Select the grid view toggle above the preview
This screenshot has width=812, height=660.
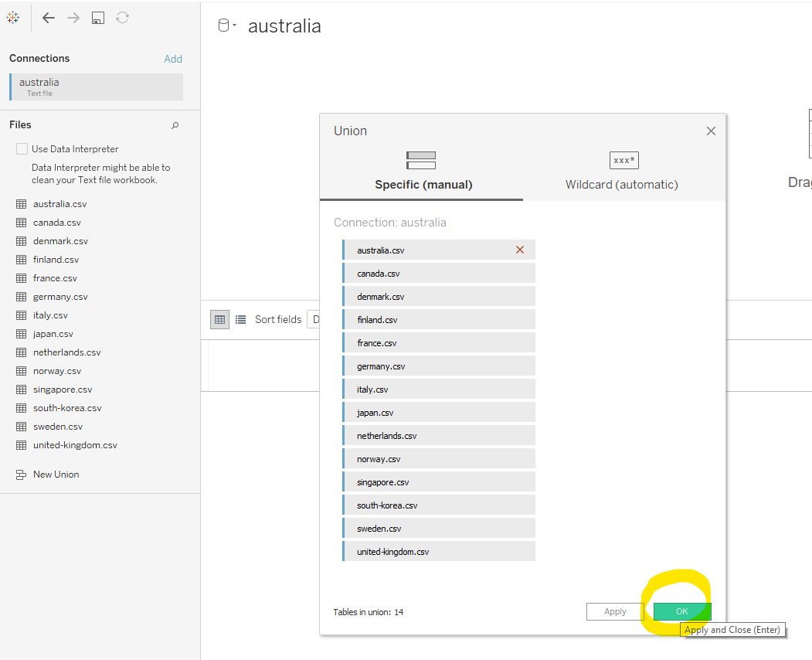coord(219,319)
